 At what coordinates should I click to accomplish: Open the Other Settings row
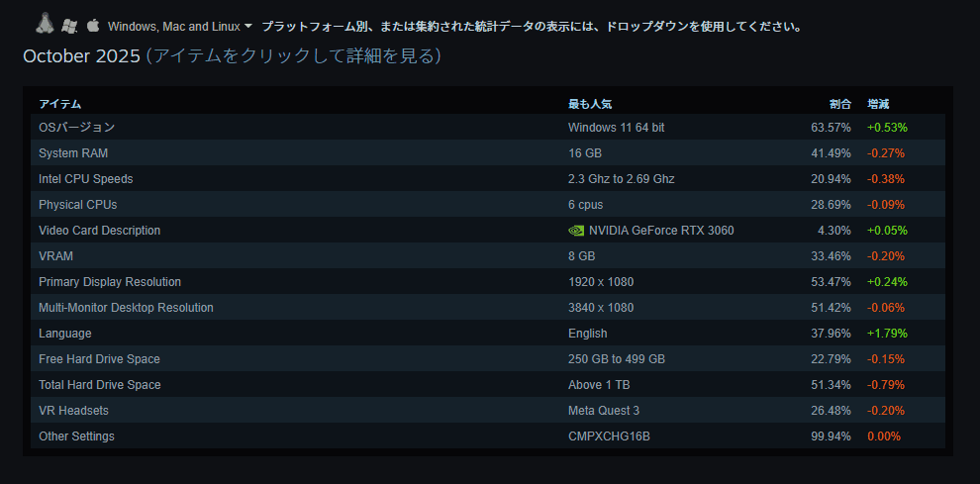pyautogui.click(x=76, y=436)
